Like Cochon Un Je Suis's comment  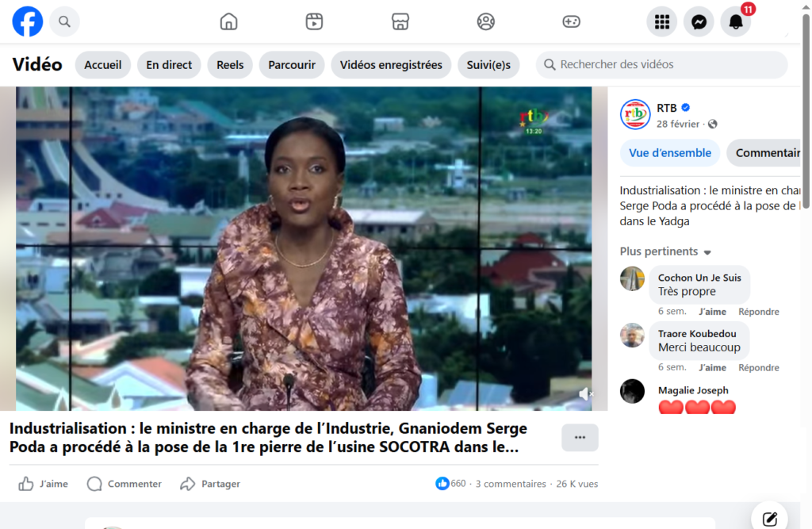pyautogui.click(x=713, y=312)
